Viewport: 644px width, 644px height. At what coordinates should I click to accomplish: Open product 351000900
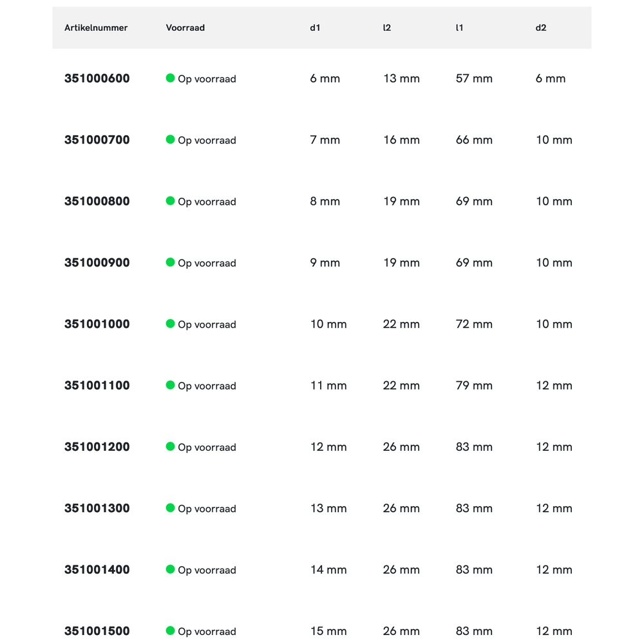(97, 263)
